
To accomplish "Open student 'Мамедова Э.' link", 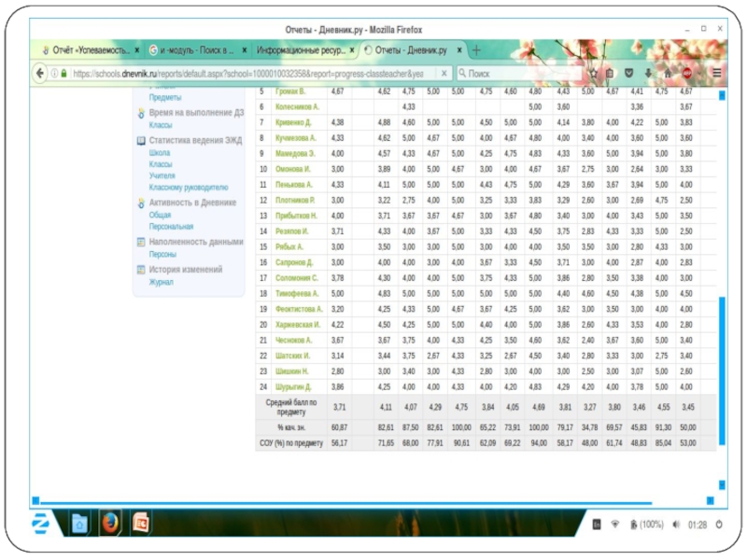I will [x=291, y=153].
